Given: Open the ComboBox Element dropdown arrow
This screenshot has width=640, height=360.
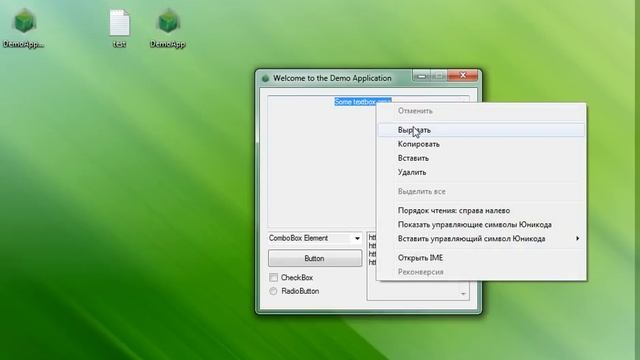Looking at the screenshot, I should (x=357, y=238).
